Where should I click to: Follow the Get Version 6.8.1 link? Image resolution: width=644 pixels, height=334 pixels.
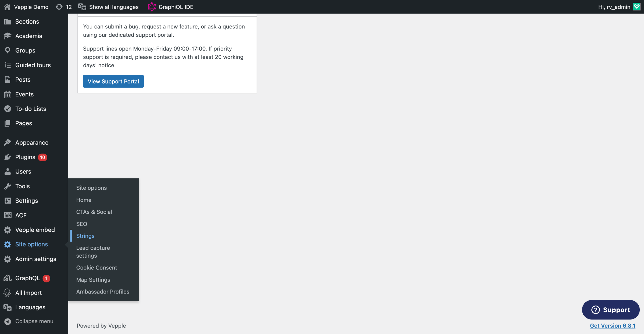pos(613,326)
